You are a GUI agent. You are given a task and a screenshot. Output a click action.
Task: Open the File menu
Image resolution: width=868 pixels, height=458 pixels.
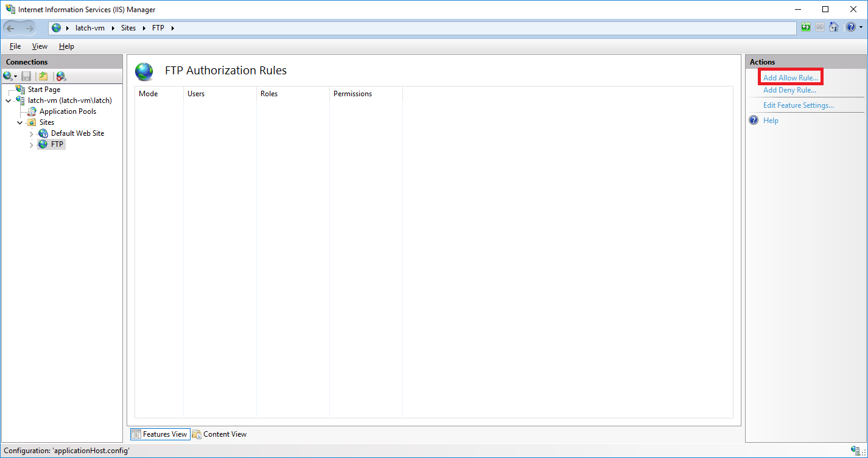[15, 46]
